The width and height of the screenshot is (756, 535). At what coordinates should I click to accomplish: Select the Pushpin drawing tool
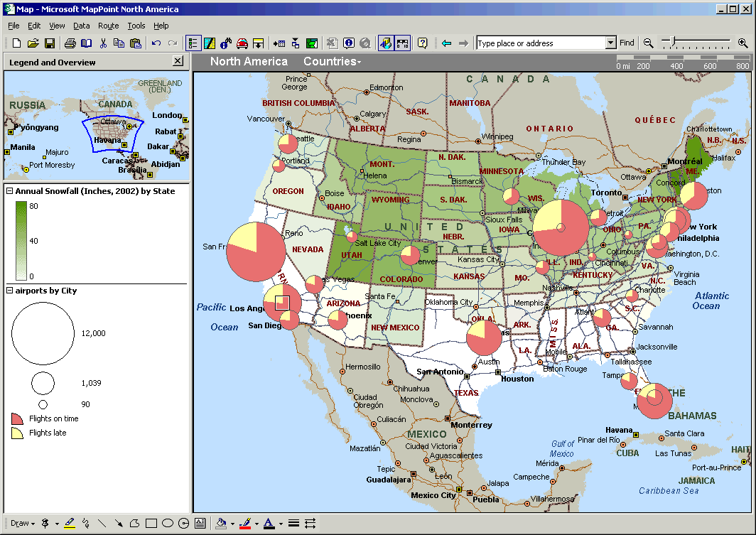point(45,524)
